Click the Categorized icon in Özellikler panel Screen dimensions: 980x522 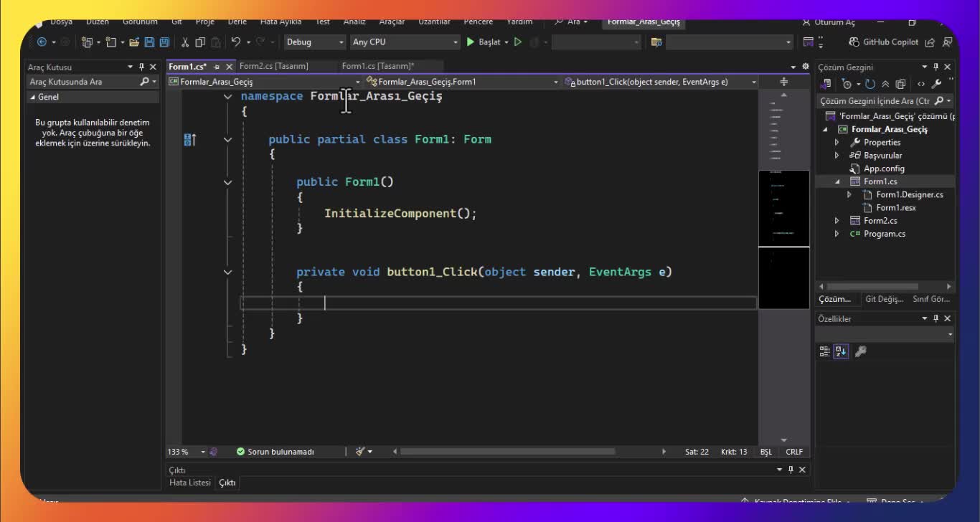tap(825, 351)
